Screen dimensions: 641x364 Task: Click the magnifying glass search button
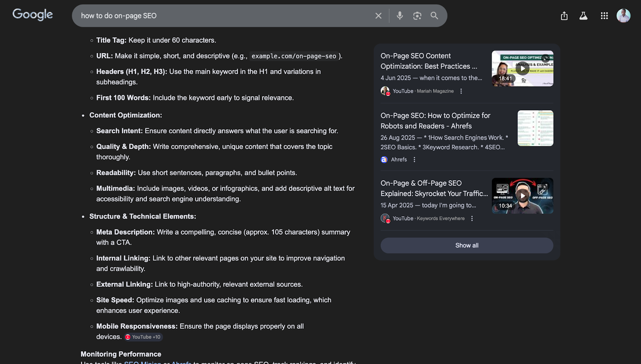coord(434,16)
